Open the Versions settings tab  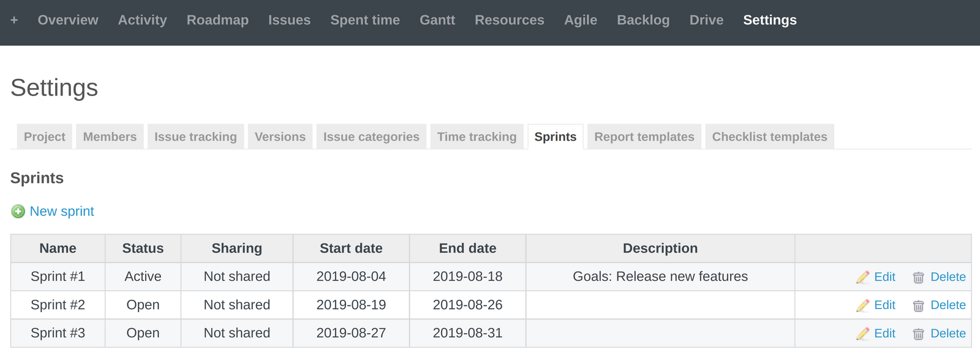click(x=280, y=136)
